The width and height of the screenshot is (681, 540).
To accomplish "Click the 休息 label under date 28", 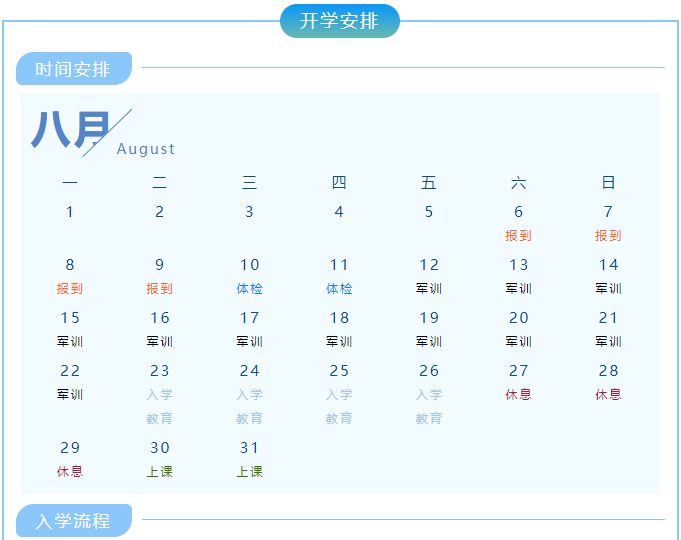I will click(x=608, y=394).
